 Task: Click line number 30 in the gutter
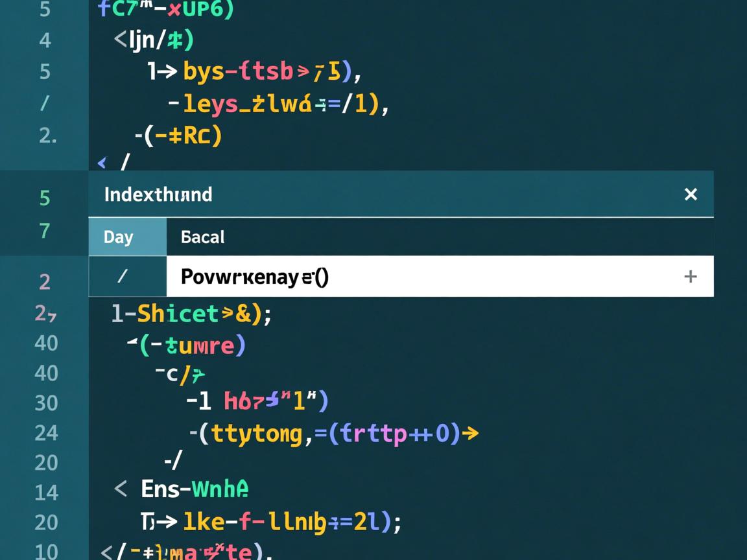point(46,403)
